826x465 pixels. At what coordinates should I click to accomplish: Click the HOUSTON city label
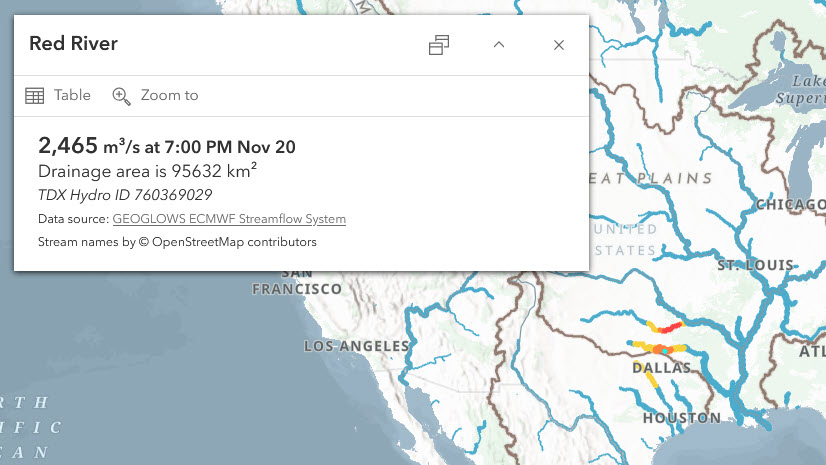coord(681,418)
